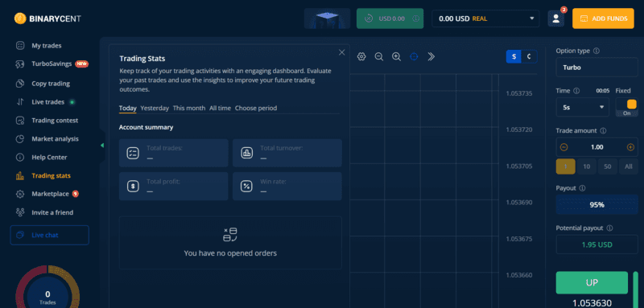Click the UP trade button
The width and height of the screenshot is (644, 308).
coord(592,282)
